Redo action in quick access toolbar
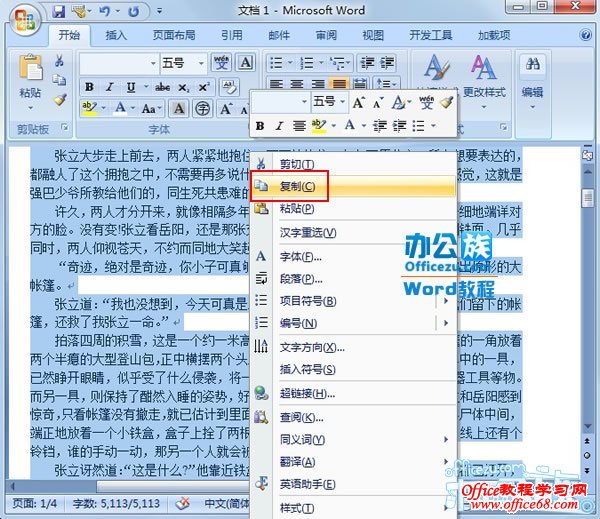This screenshot has height=519, width=600. pyautogui.click(x=133, y=12)
